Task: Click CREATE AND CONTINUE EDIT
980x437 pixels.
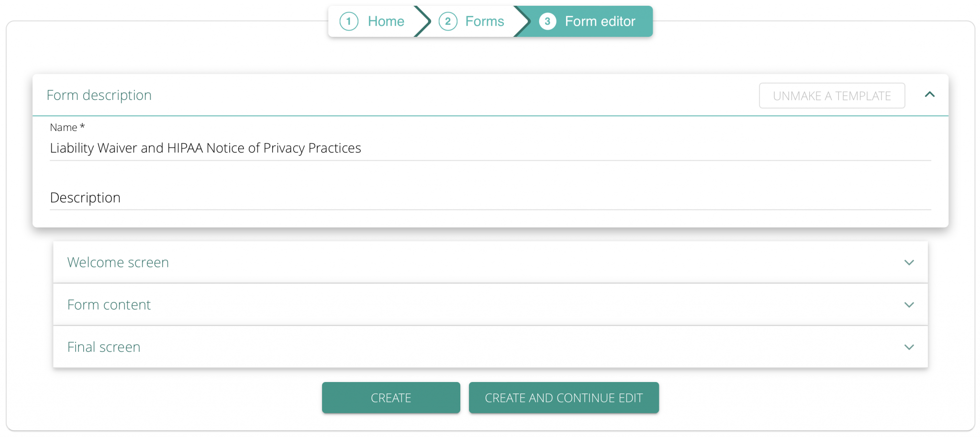Action: point(564,397)
